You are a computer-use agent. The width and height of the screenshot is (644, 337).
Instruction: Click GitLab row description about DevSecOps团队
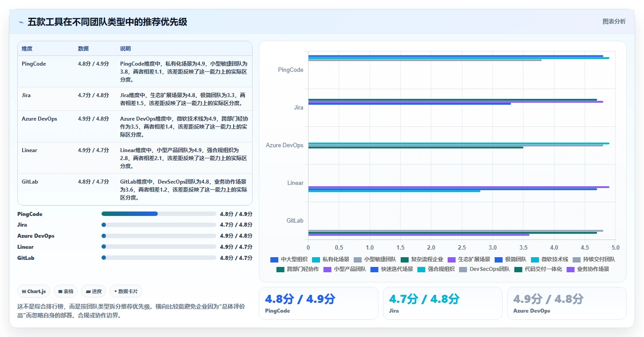tap(183, 190)
